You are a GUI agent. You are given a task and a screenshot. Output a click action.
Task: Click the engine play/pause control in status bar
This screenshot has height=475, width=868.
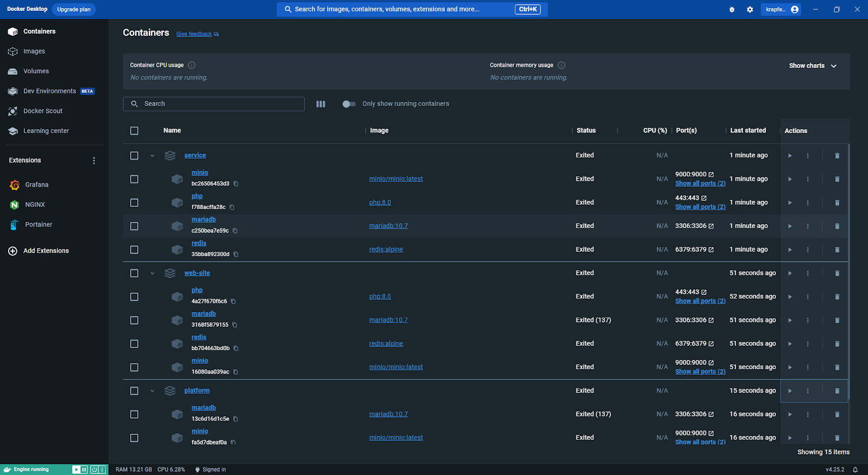pos(80,470)
